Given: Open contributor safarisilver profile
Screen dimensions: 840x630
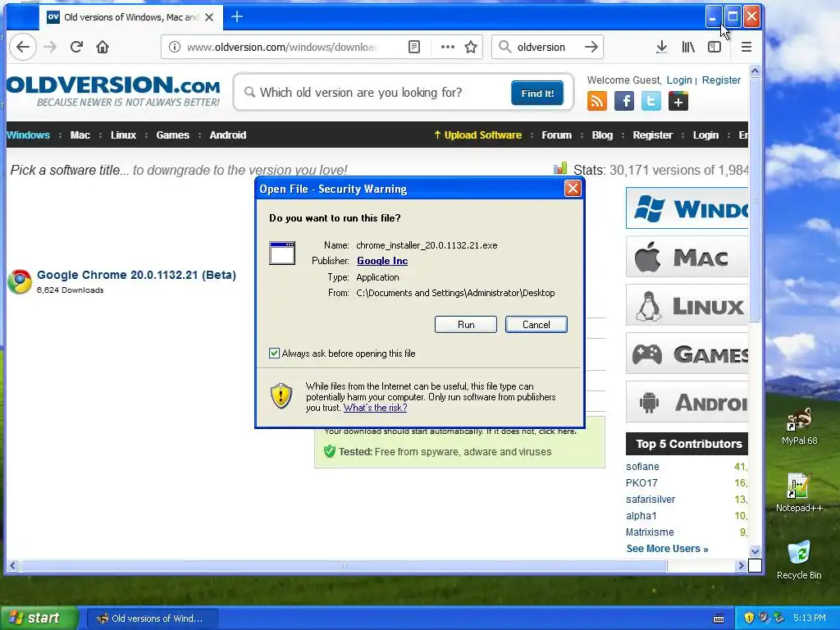Looking at the screenshot, I should point(651,500).
